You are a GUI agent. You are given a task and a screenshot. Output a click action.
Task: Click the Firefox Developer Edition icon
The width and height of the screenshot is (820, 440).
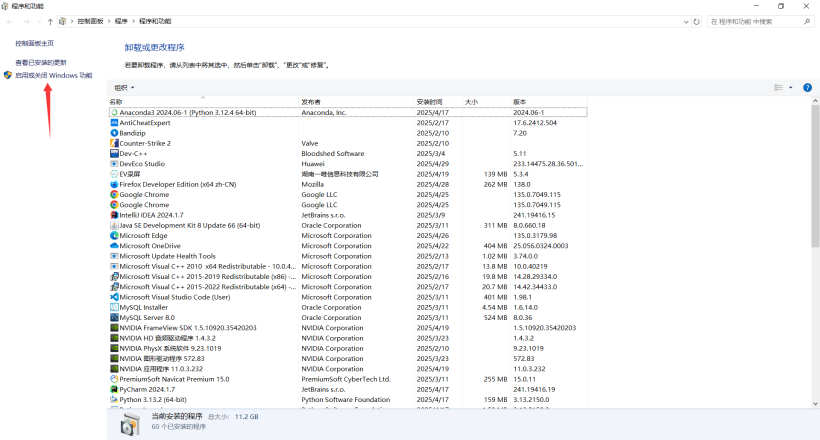(114, 184)
